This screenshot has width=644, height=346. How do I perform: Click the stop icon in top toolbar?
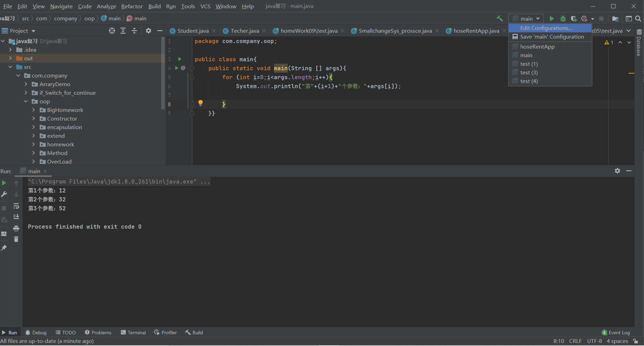[601, 19]
